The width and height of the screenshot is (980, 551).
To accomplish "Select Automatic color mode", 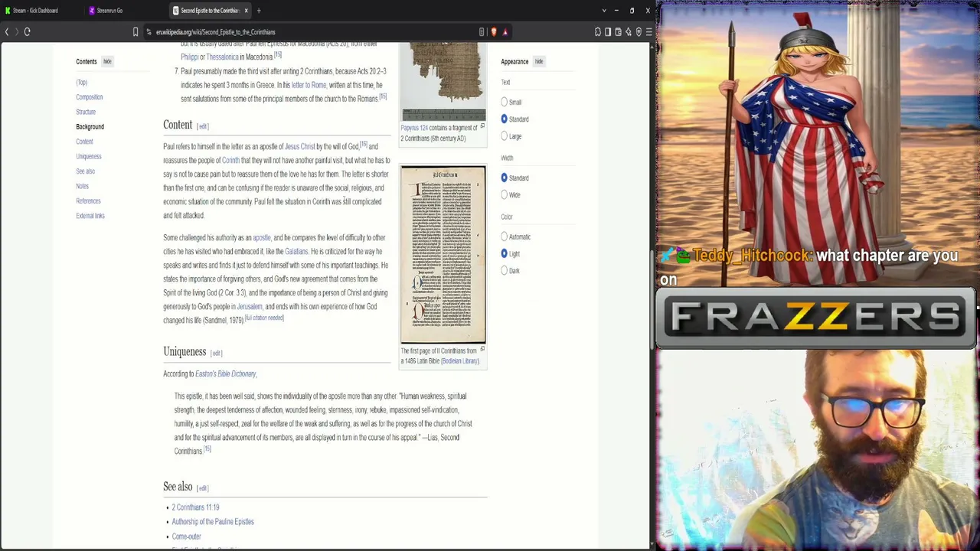I will point(504,236).
